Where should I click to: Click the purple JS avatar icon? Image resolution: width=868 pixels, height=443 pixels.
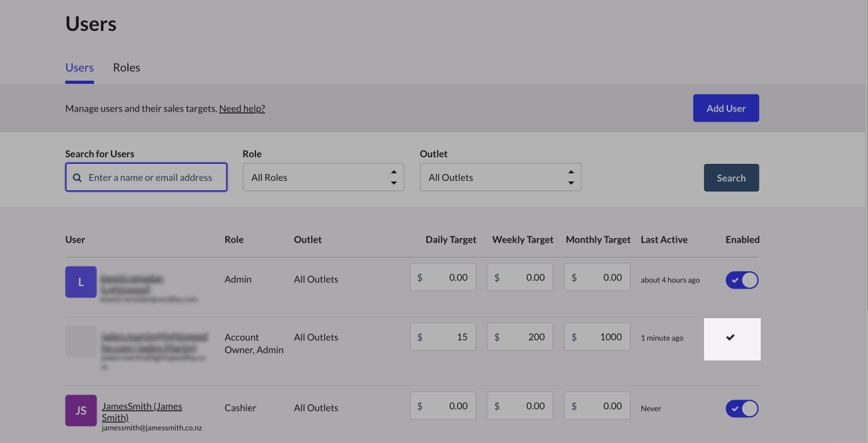click(81, 410)
